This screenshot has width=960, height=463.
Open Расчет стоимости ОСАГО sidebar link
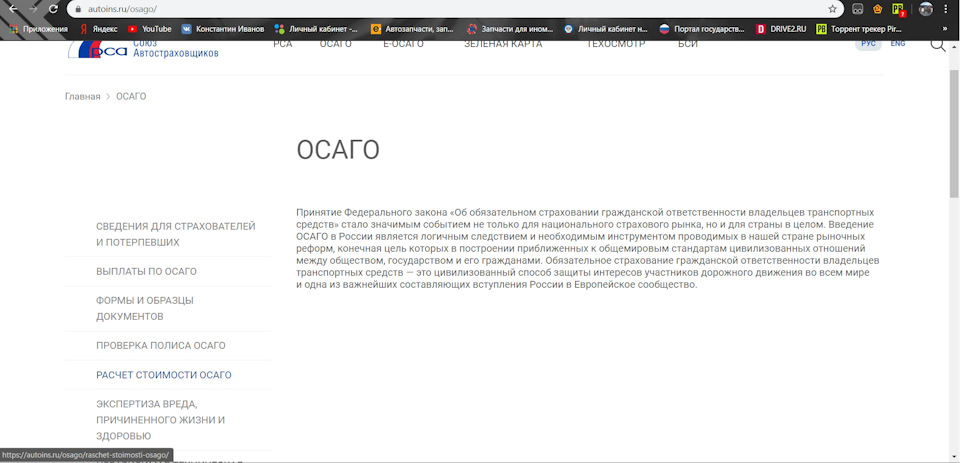click(164, 375)
